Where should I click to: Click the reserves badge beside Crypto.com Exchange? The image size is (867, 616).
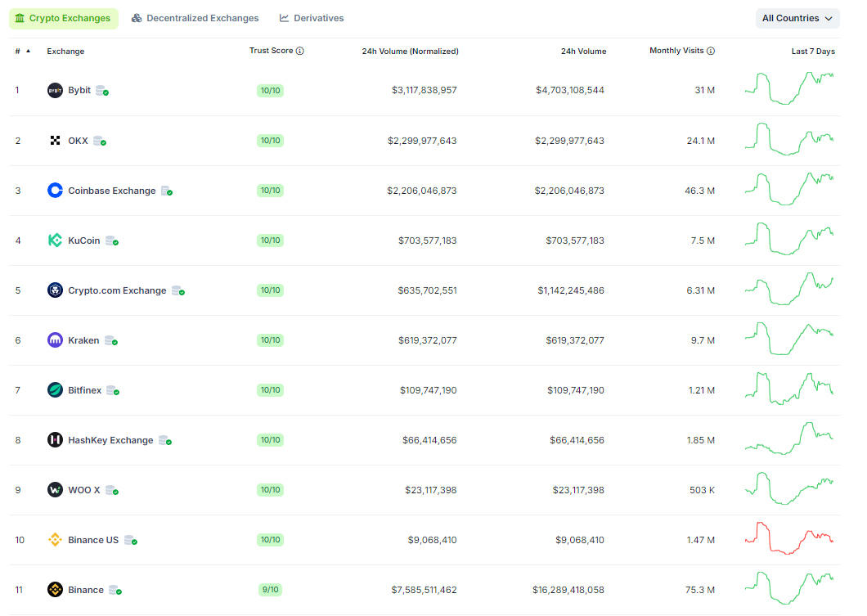[x=178, y=290]
